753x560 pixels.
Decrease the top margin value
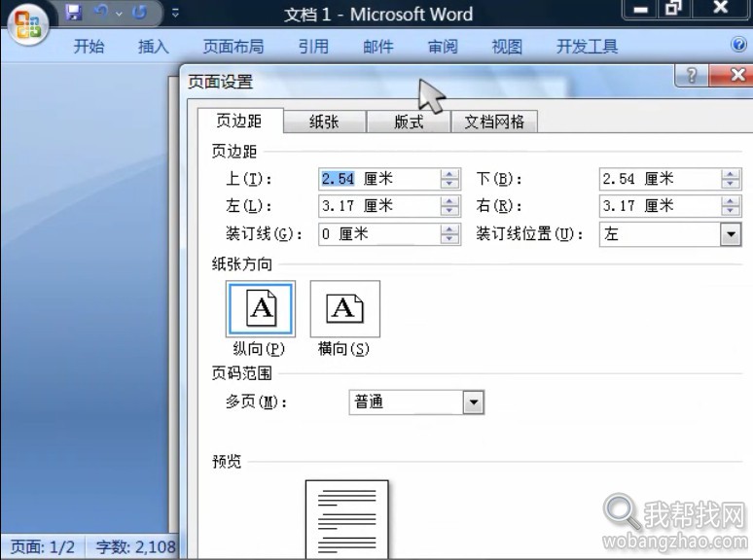coord(450,185)
